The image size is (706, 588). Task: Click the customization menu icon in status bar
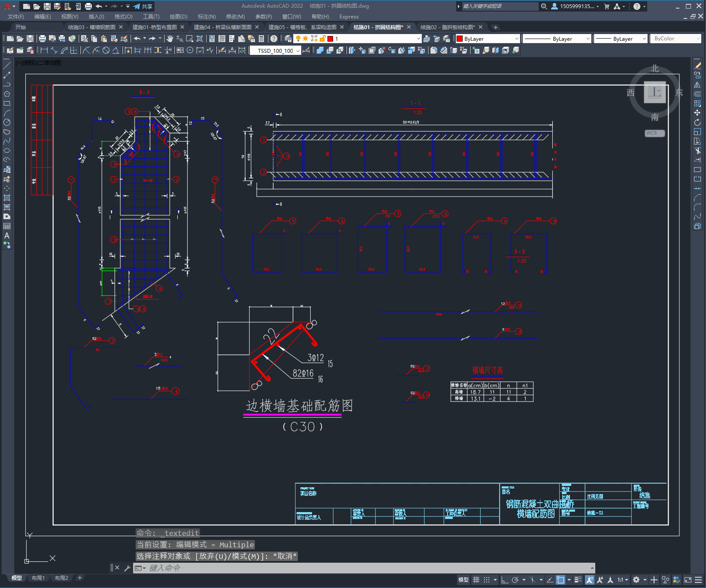coord(699,580)
